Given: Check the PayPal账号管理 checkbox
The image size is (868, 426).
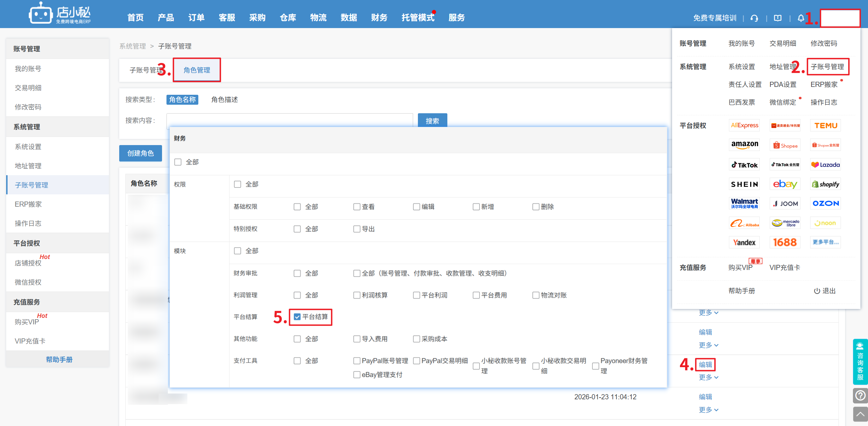Looking at the screenshot, I should [x=357, y=361].
